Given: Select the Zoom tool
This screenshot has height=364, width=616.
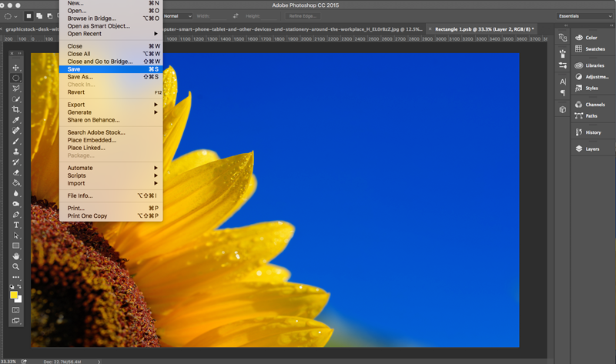Looking at the screenshot, I should click(15, 266).
